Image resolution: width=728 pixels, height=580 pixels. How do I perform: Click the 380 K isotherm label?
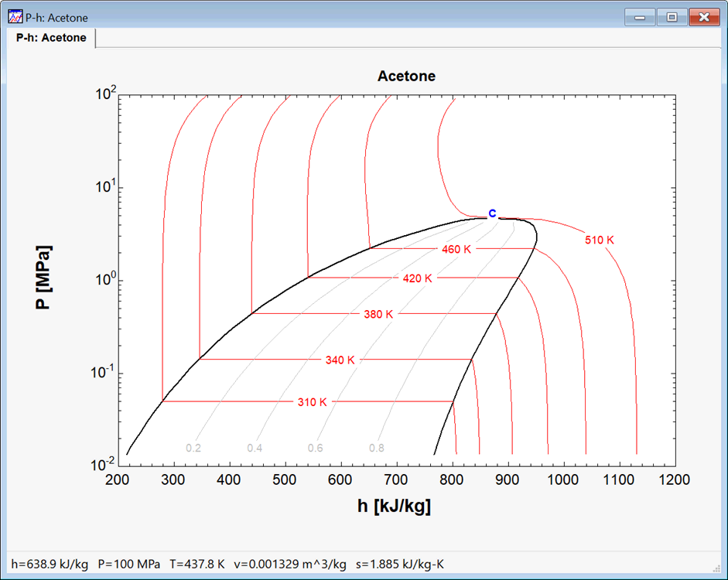[378, 315]
